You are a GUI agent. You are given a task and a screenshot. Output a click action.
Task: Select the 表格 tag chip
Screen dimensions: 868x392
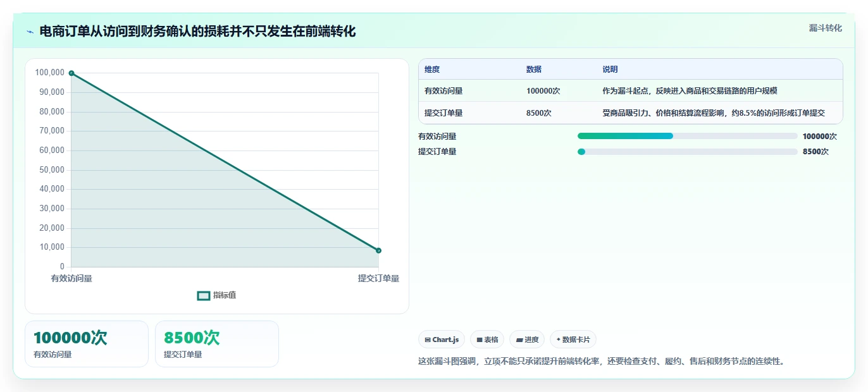pos(487,340)
